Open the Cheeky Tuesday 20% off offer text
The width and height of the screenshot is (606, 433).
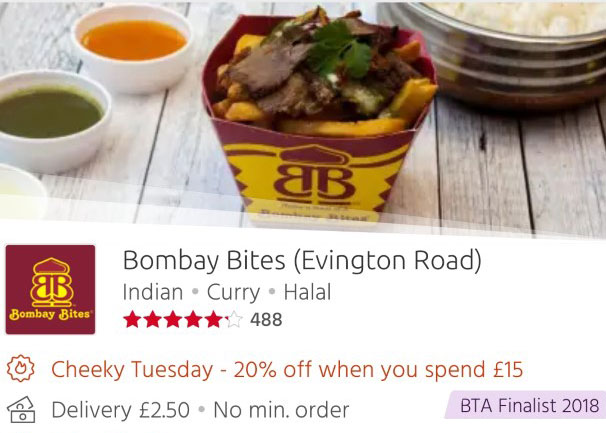(287, 369)
